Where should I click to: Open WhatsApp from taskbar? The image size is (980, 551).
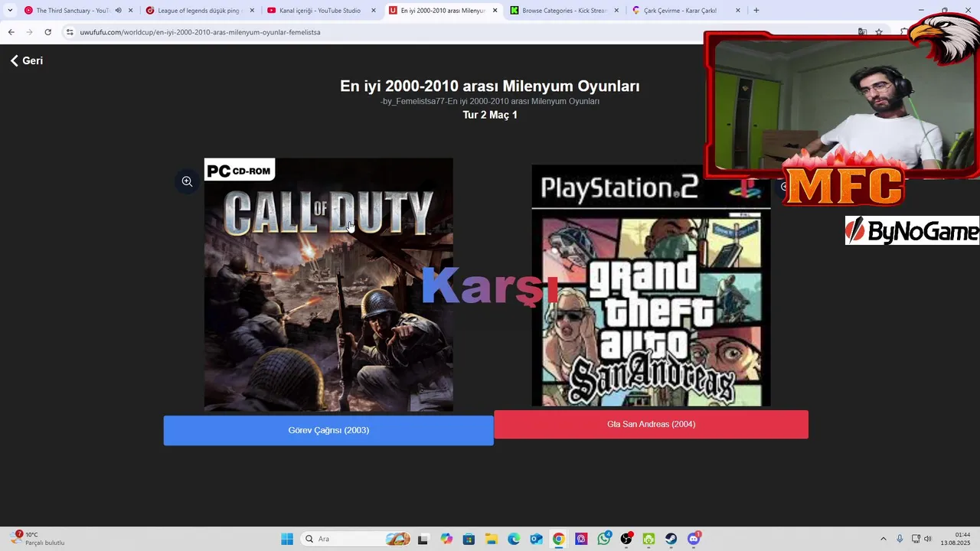point(604,539)
